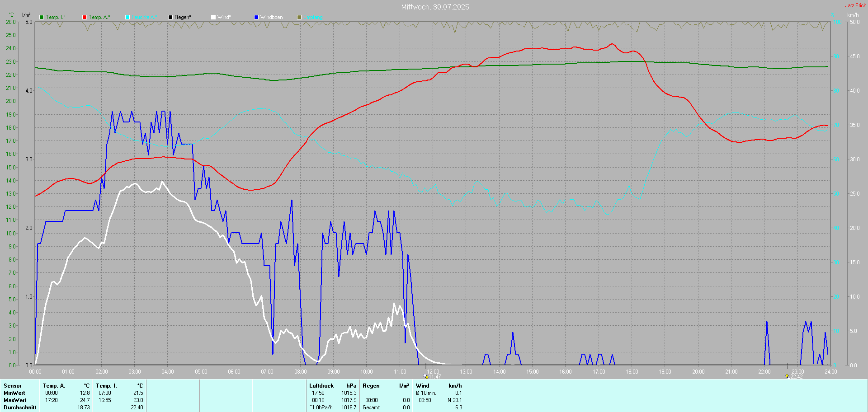Toggle the Regen series label
Image resolution: width=868 pixels, height=412 pixels.
click(183, 17)
